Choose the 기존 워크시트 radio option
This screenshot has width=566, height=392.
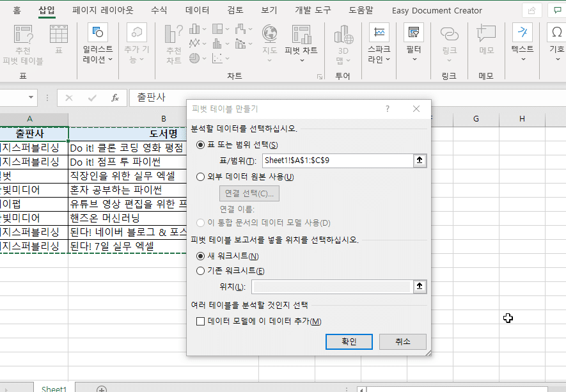tap(201, 270)
